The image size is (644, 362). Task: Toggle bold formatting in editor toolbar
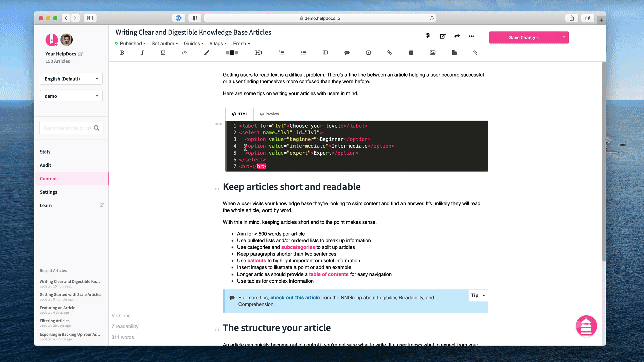(x=122, y=53)
